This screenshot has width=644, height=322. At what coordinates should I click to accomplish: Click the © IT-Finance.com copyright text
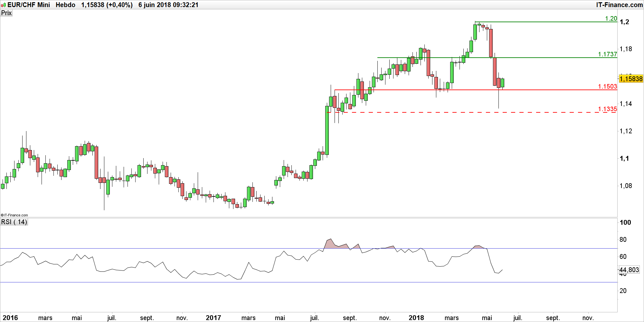point(14,215)
